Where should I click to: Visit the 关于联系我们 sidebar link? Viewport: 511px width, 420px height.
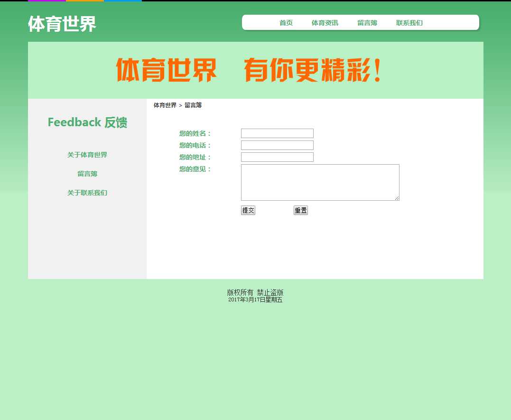pyautogui.click(x=87, y=193)
